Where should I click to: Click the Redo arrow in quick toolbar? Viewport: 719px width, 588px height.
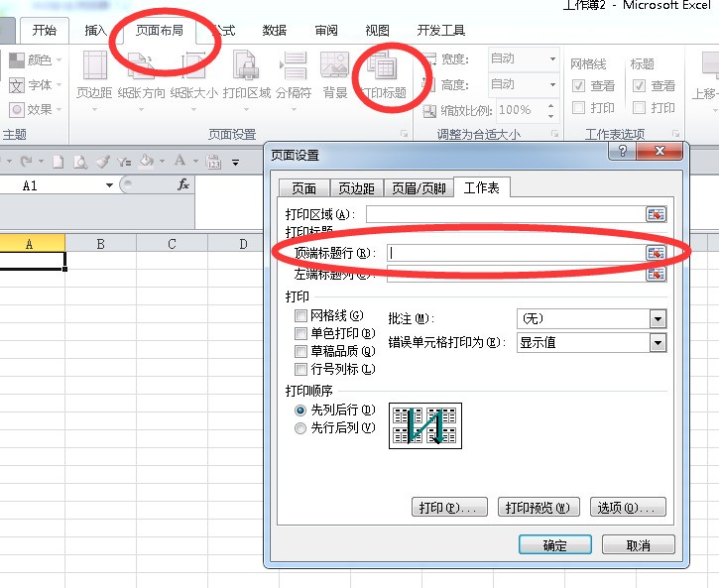[x=26, y=162]
